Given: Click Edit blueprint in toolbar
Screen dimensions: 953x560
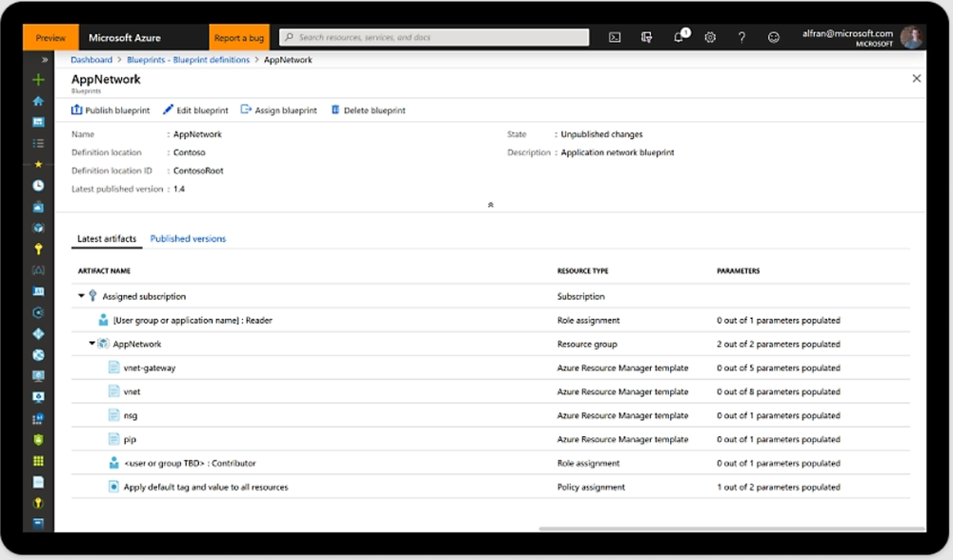Looking at the screenshot, I should pyautogui.click(x=195, y=110).
